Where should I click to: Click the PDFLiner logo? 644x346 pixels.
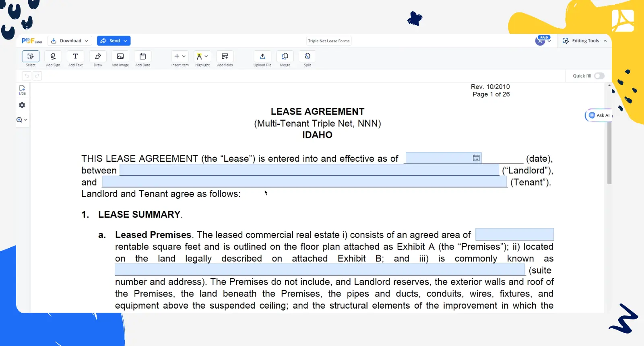(x=32, y=41)
